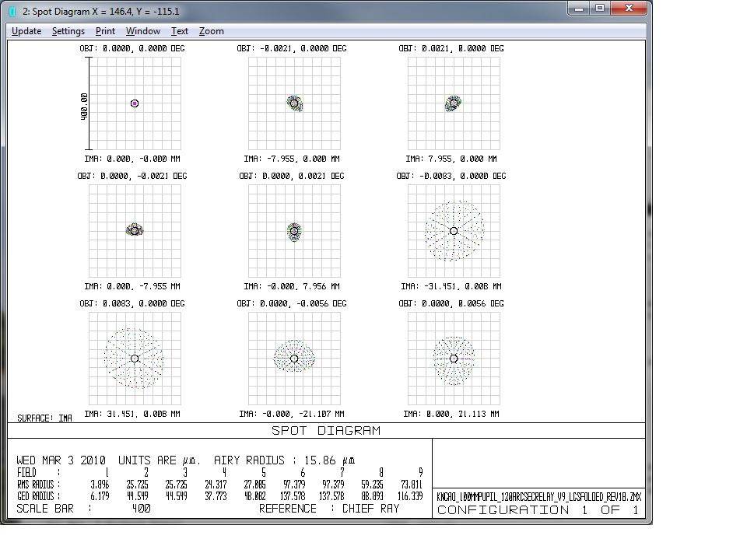Click the spot plot for OBJ 0.0000, -0.0056 DEG

pyautogui.click(x=294, y=359)
